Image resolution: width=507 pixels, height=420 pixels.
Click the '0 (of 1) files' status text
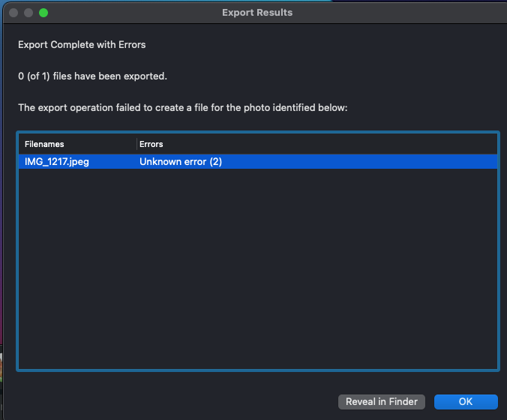tap(92, 76)
